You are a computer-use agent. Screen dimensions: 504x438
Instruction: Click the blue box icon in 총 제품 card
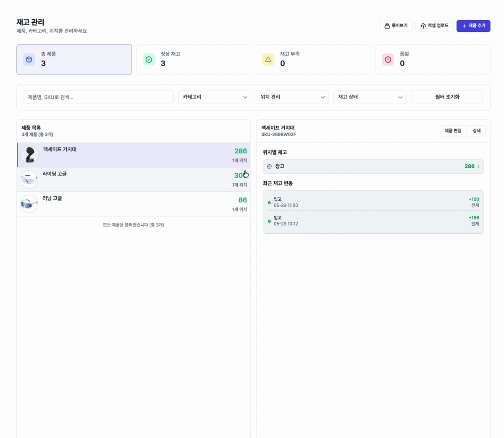pyautogui.click(x=29, y=60)
